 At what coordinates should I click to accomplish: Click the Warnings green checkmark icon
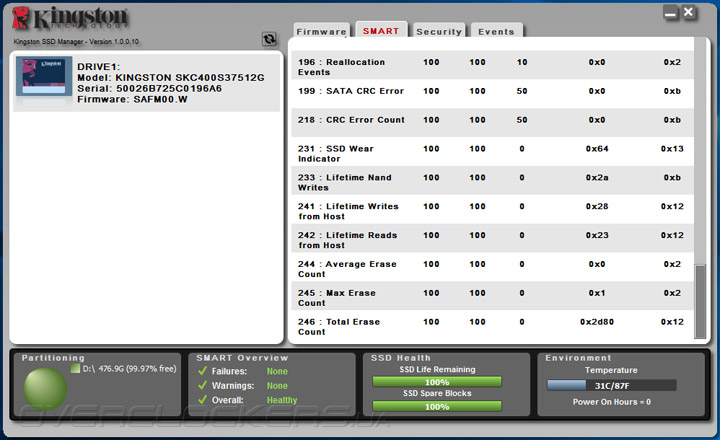coord(202,385)
